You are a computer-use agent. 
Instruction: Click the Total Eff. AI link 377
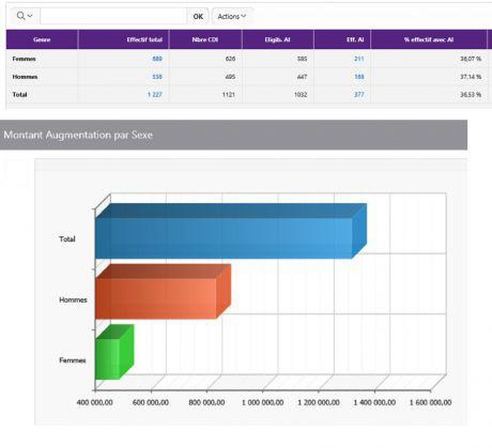click(358, 95)
